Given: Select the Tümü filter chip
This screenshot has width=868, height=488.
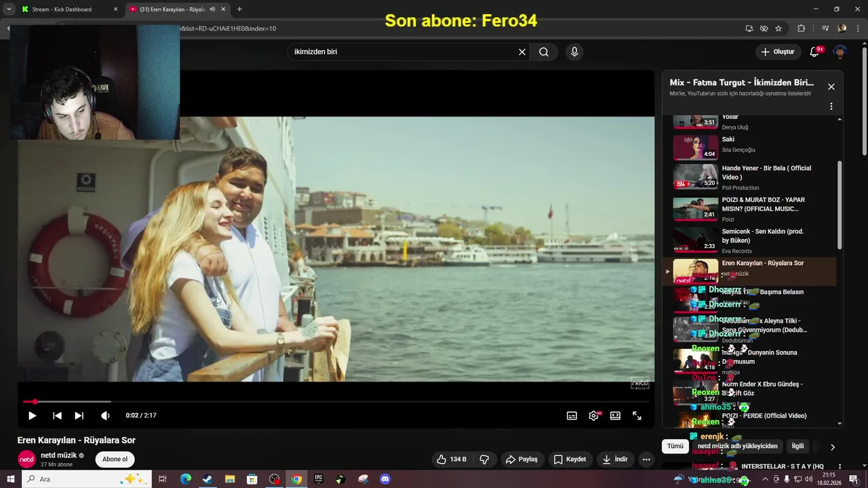Looking at the screenshot, I should coord(675,446).
